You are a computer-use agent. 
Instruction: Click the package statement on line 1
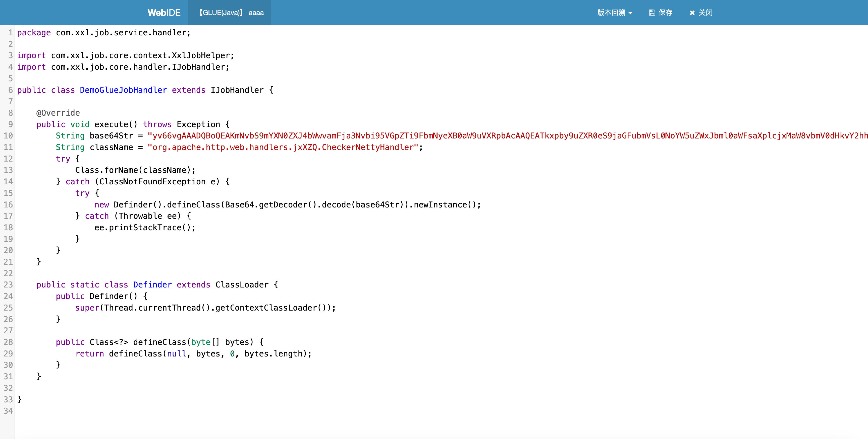(104, 33)
